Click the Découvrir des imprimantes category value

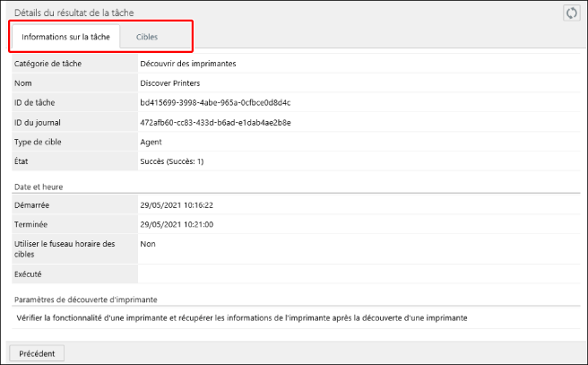pos(188,64)
